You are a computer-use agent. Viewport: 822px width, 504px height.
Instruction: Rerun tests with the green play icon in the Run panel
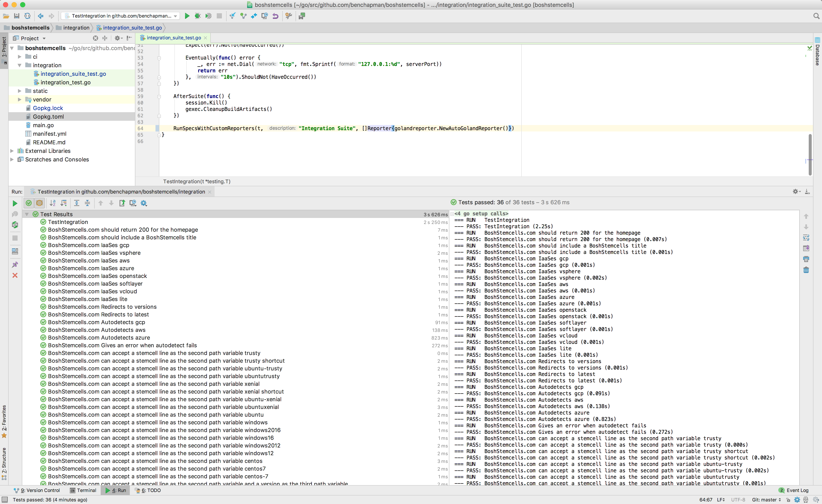point(15,203)
